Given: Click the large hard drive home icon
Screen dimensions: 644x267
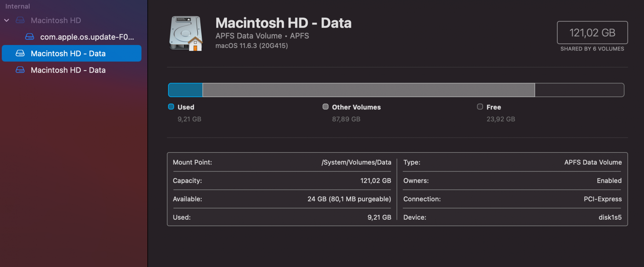Looking at the screenshot, I should pyautogui.click(x=186, y=33).
